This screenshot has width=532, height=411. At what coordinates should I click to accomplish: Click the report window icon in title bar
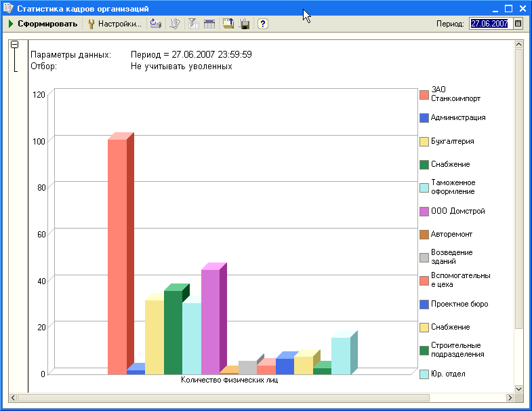pos(8,8)
